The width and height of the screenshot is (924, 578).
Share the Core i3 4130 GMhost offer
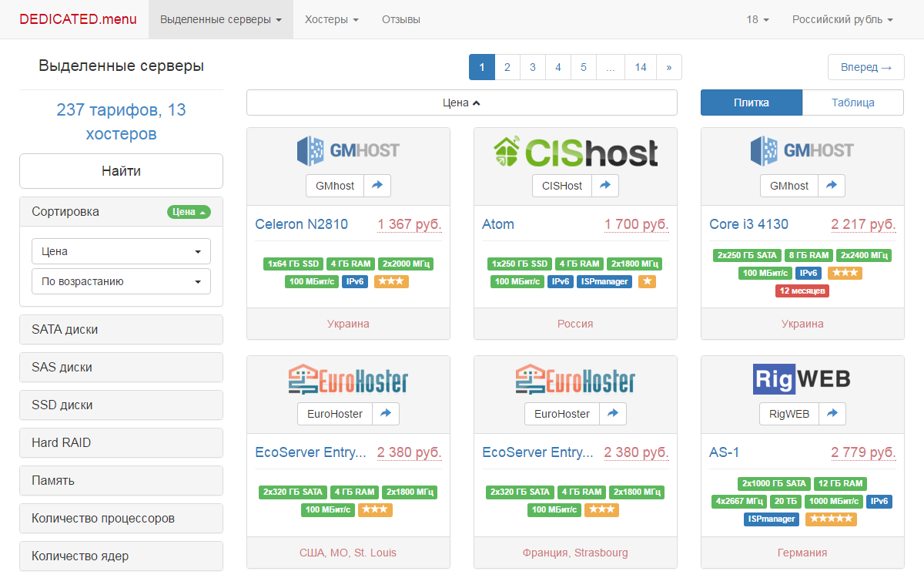coord(832,186)
